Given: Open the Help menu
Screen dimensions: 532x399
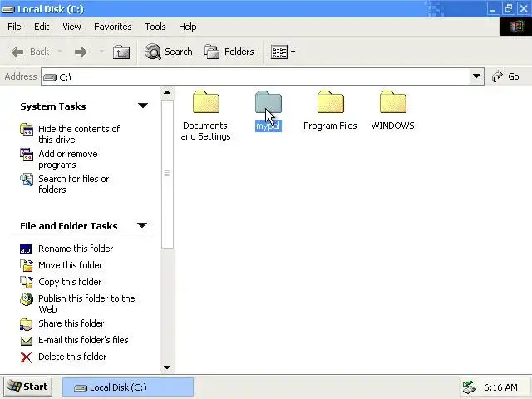Looking at the screenshot, I should click(187, 27).
